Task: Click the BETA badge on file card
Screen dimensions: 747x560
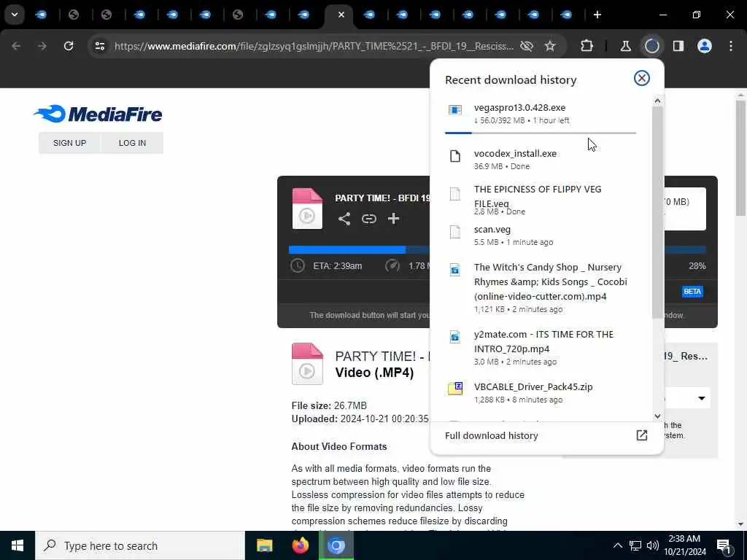Action: (692, 291)
